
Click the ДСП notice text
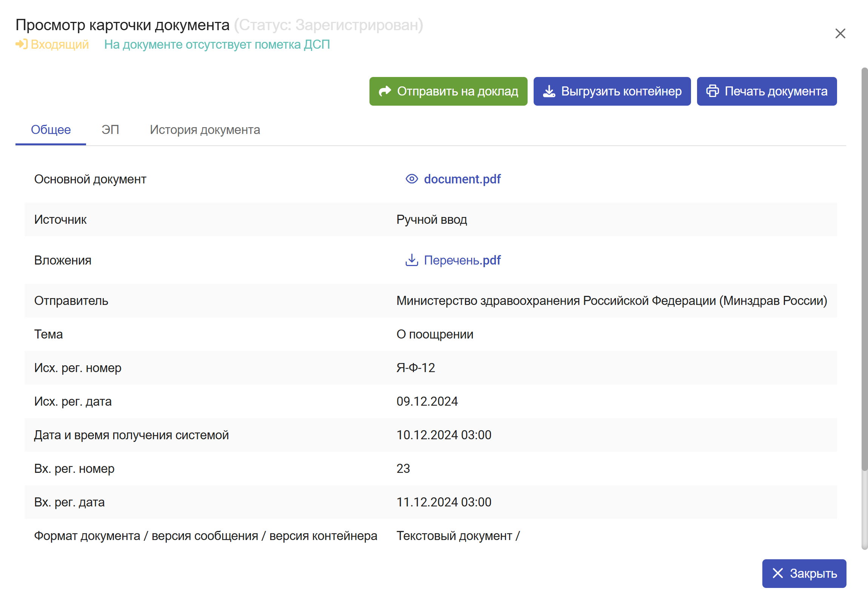[x=217, y=45]
